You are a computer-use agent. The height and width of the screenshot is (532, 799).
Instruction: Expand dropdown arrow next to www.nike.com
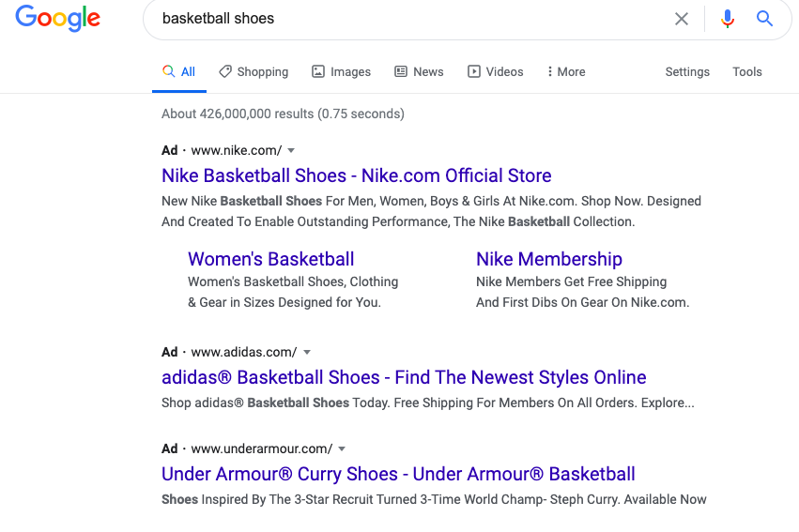(x=291, y=150)
